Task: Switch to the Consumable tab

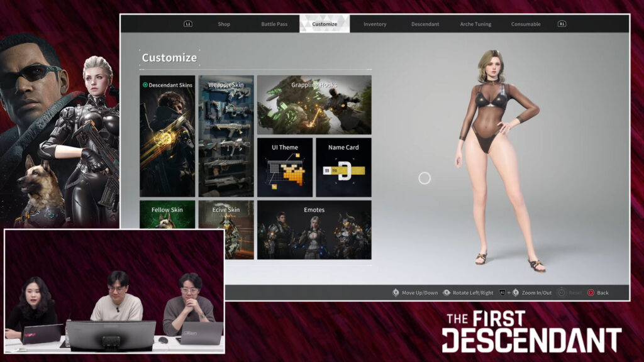Action: pyautogui.click(x=526, y=24)
